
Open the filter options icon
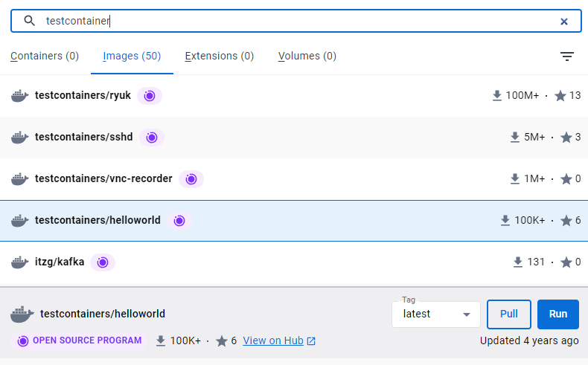click(x=567, y=56)
